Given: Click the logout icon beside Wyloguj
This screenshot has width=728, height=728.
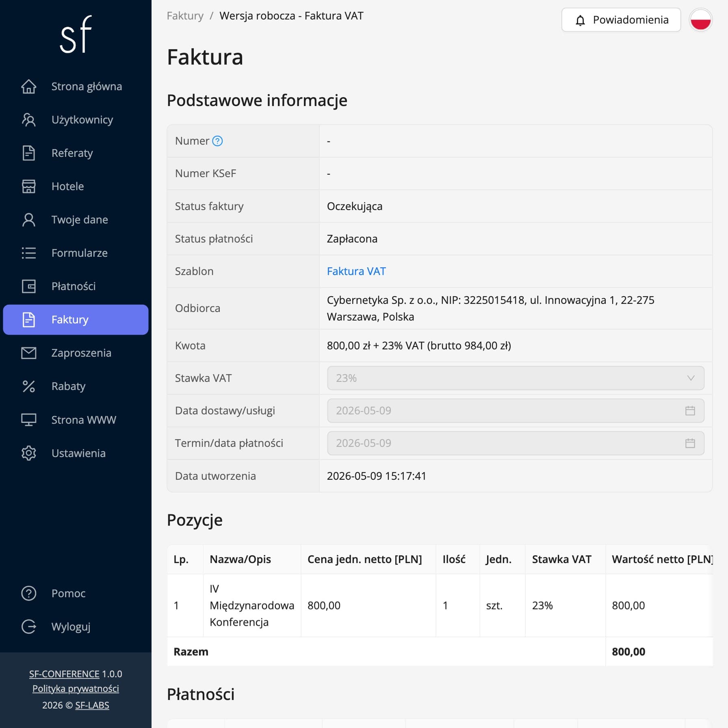Looking at the screenshot, I should click(28, 627).
